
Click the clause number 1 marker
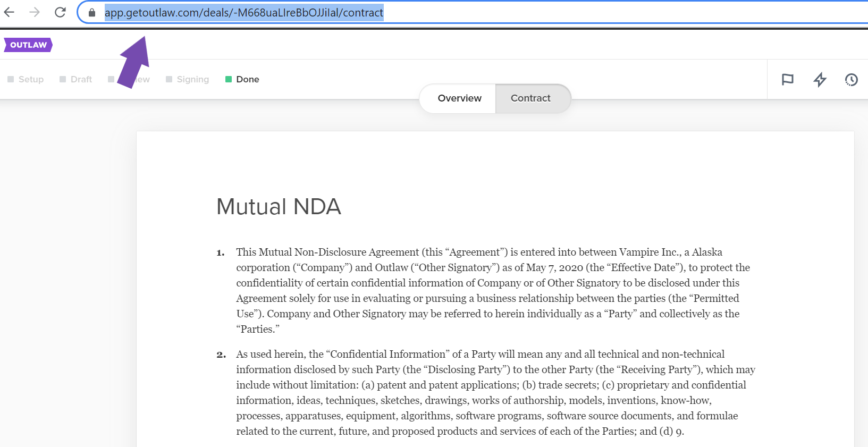pos(221,252)
